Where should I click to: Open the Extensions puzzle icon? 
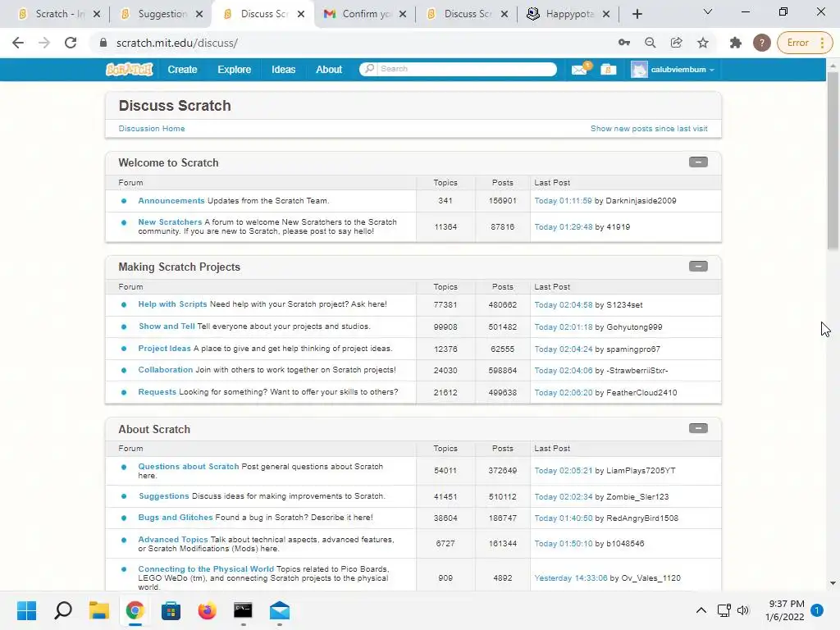pyautogui.click(x=736, y=43)
